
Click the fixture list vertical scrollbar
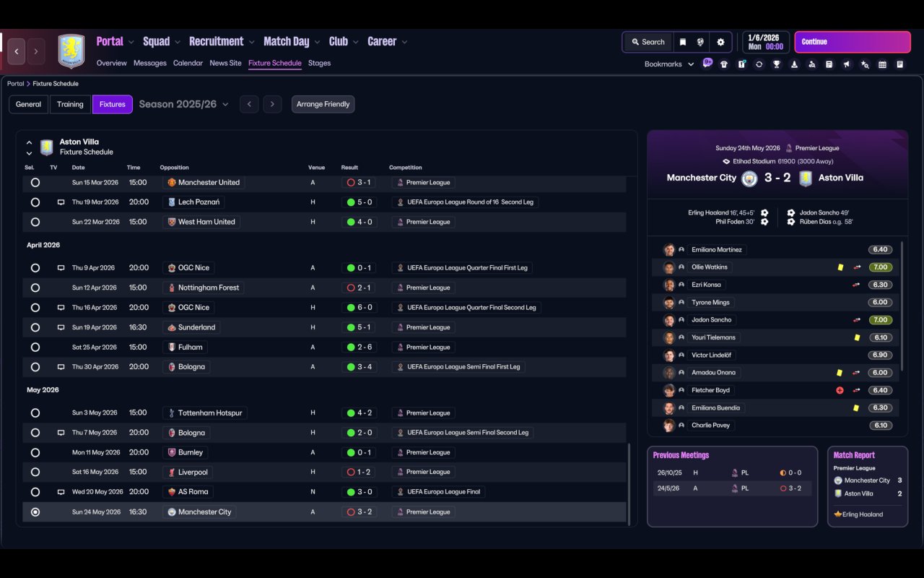(x=629, y=484)
